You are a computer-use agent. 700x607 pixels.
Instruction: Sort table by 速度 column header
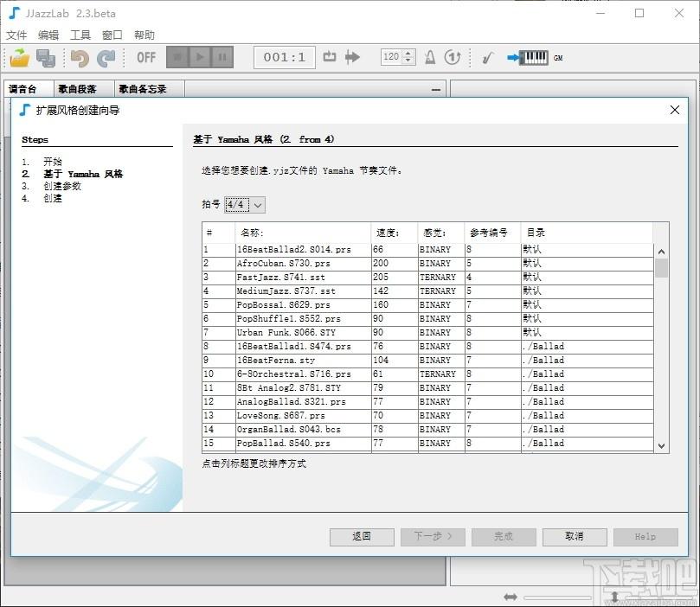395,233
